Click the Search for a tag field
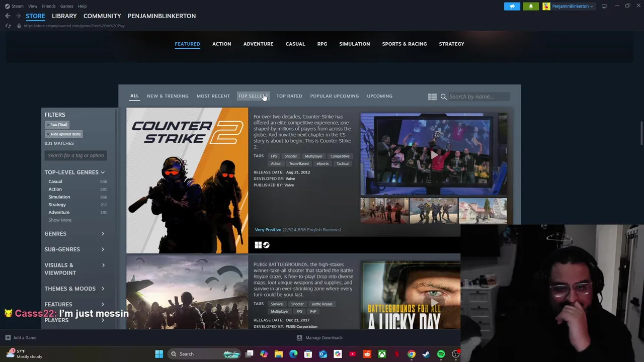This screenshot has height=362, width=644. 75,155
